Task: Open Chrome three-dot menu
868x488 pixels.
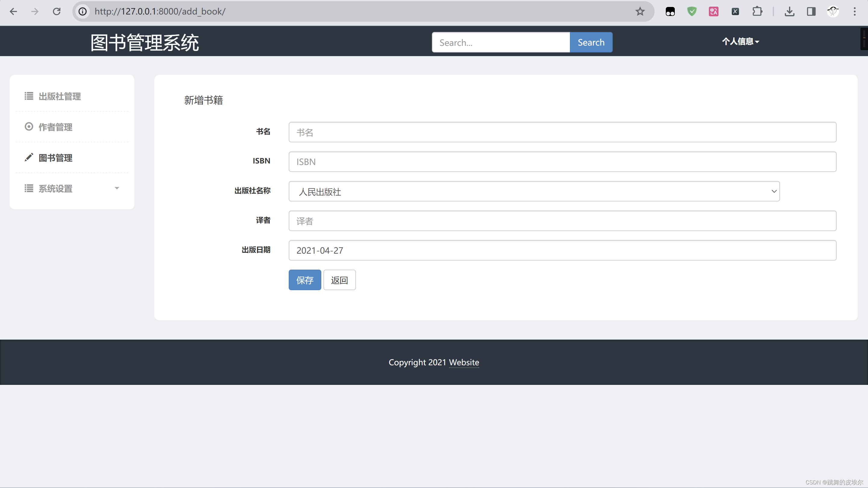Action: click(854, 11)
